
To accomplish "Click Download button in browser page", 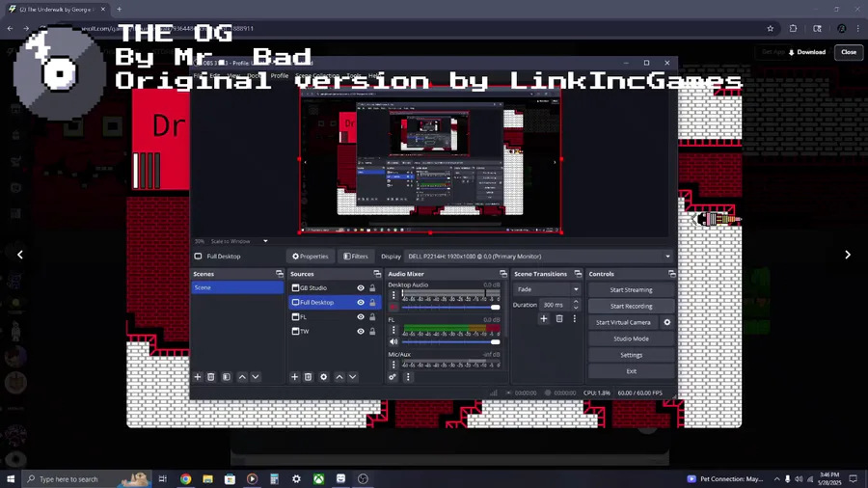I will tap(807, 52).
